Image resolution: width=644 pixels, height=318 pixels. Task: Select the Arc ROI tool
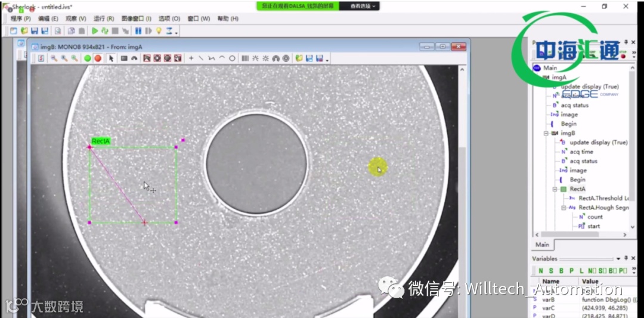point(222,58)
